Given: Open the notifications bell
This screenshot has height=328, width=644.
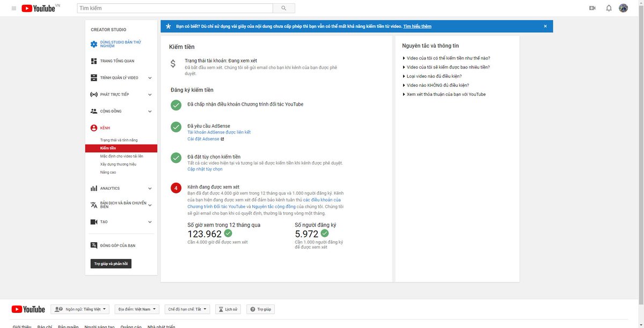Looking at the screenshot, I should click(609, 8).
